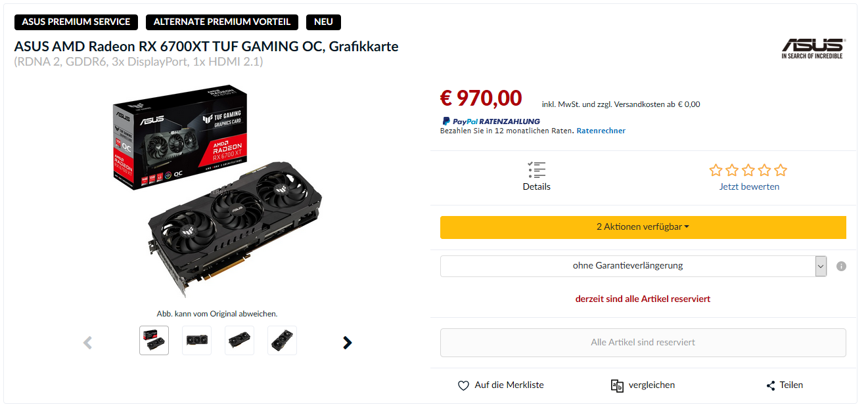Select the second product thumbnail, front view
This screenshot has width=868, height=411.
[196, 341]
